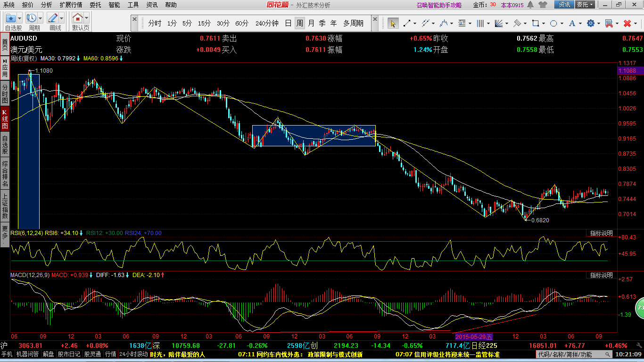The width and height of the screenshot is (644, 362).
Task: Click the 多周期 button
Action: 353,23
